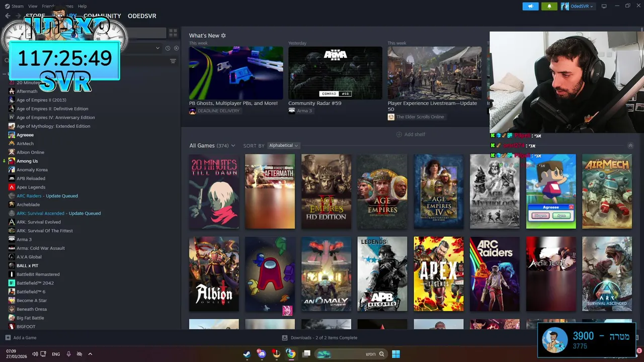The height and width of the screenshot is (362, 644).
Task: Open Aftermath game cover
Action: pos(270,191)
